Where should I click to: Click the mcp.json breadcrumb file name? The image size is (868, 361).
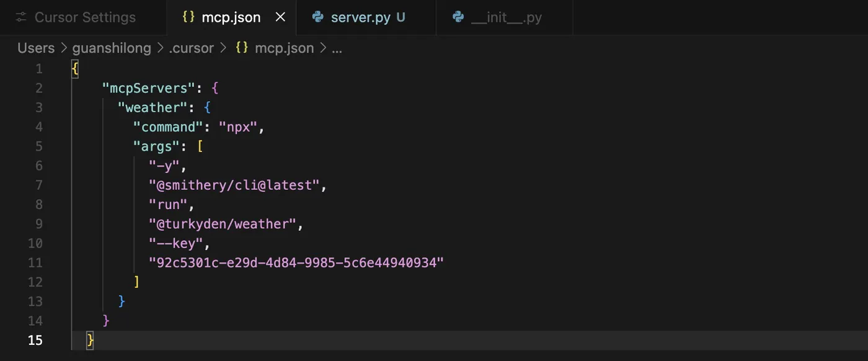click(x=285, y=48)
